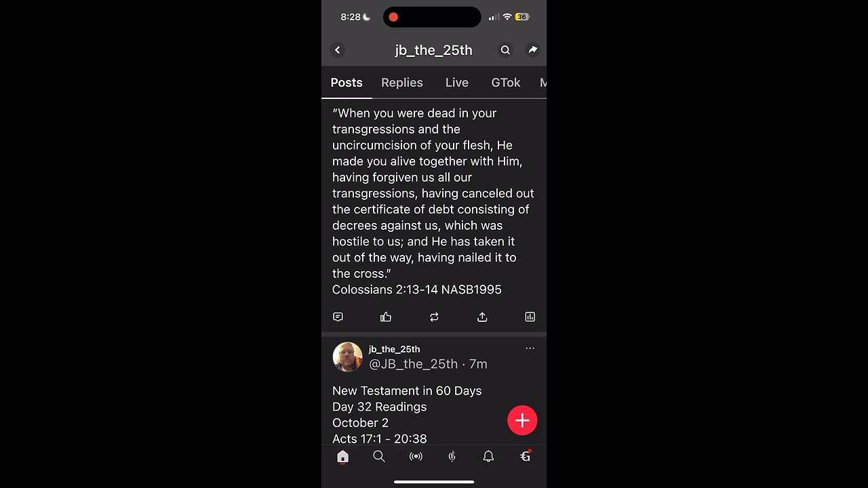Like the Colossians 2:13-14 post
868x488 pixels.
pos(386,317)
